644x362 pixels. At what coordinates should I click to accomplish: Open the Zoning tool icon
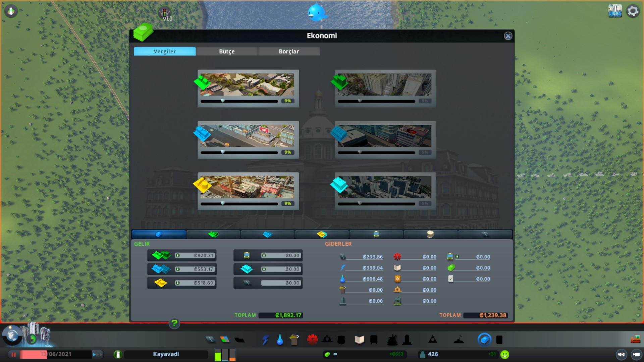[225, 340]
